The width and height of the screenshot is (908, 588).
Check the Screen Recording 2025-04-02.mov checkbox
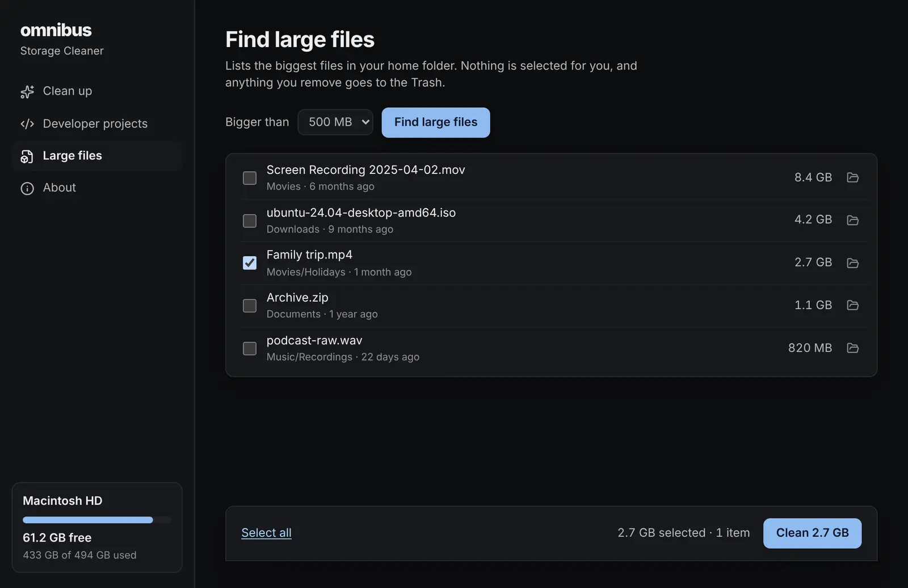(x=250, y=178)
